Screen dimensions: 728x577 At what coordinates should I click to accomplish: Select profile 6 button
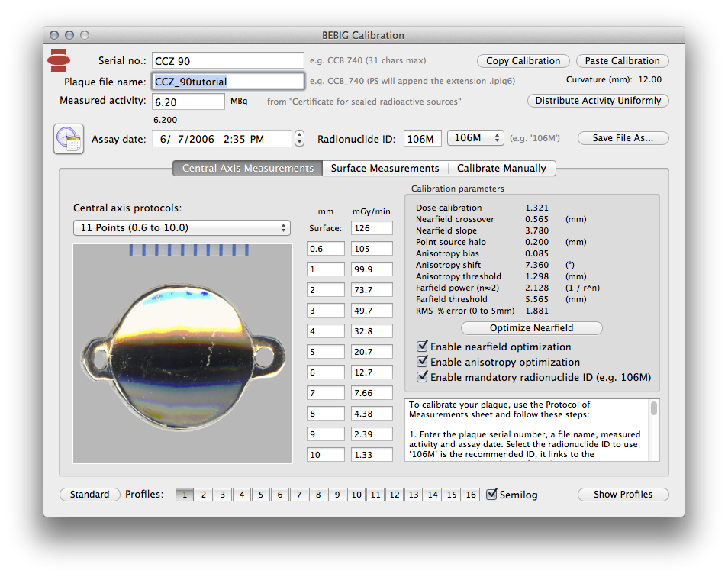(280, 495)
